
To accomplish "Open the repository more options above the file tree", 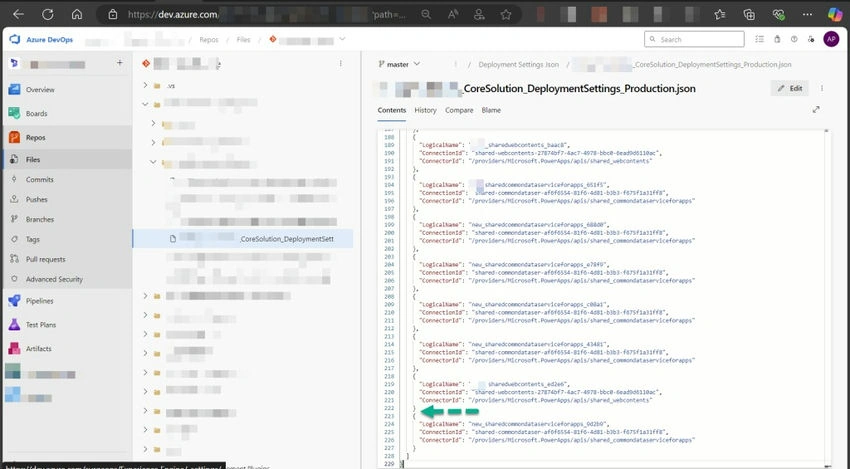I will pos(340,63).
